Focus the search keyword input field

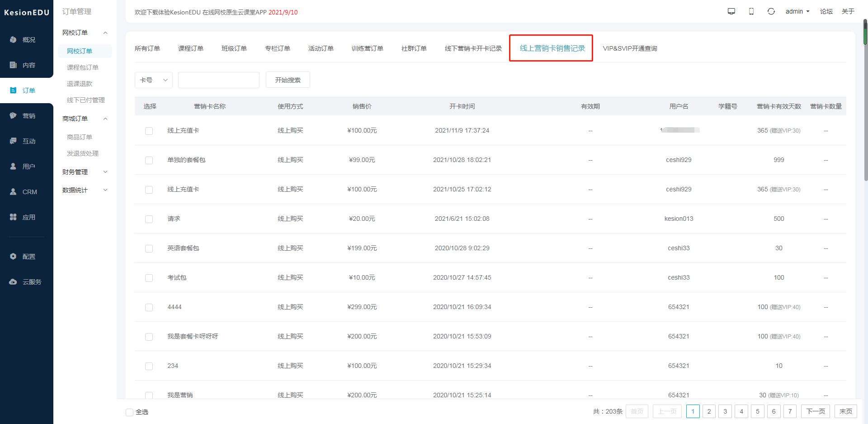(x=219, y=80)
